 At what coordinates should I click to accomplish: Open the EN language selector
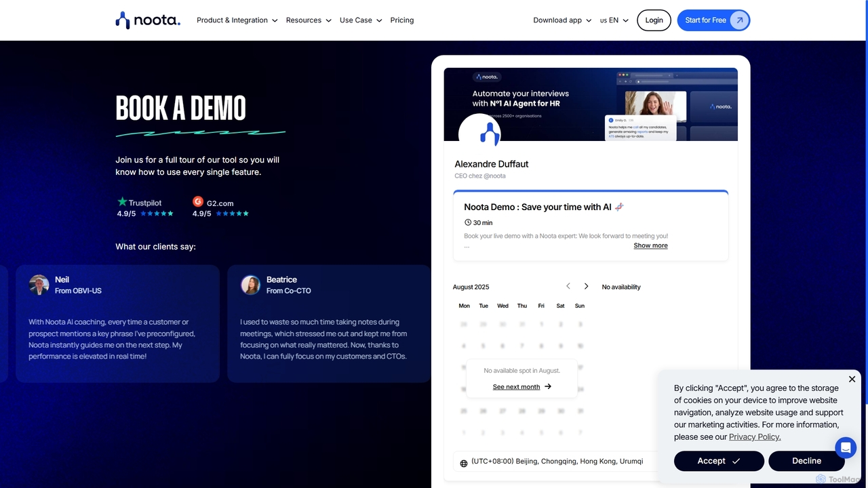click(614, 20)
